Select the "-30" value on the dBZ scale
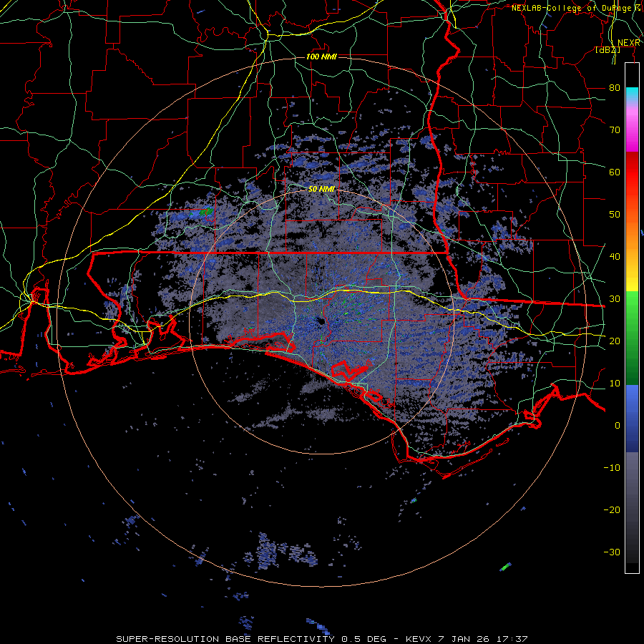 pos(612,552)
